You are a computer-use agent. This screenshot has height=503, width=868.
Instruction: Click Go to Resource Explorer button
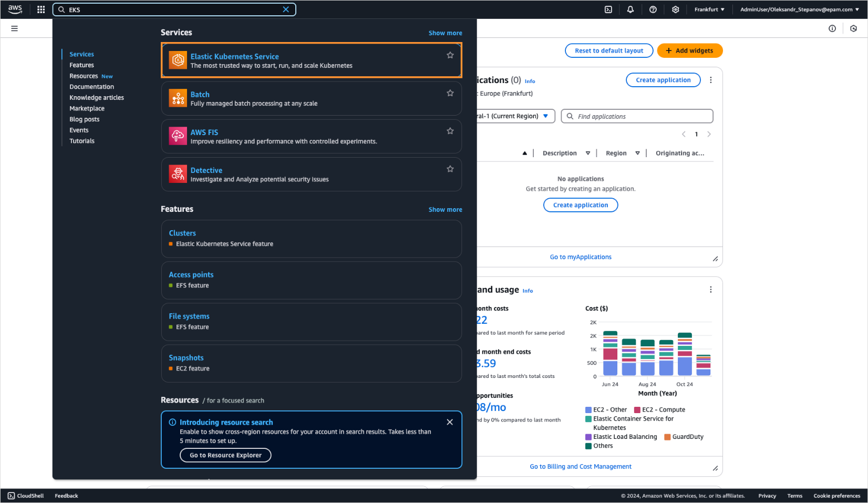[x=225, y=455]
